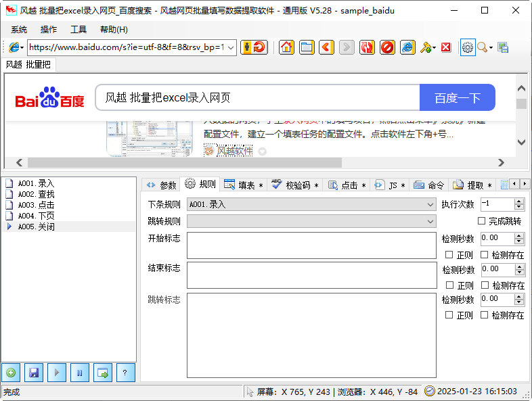This screenshot has height=401, width=532.
Task: Switch to the 提取 tab
Action: (x=472, y=185)
